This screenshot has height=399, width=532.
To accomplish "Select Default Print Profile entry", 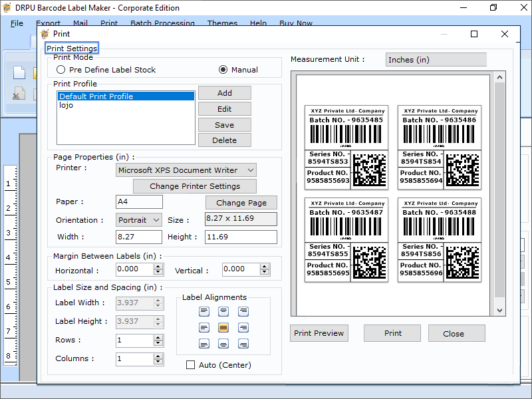I will click(126, 96).
